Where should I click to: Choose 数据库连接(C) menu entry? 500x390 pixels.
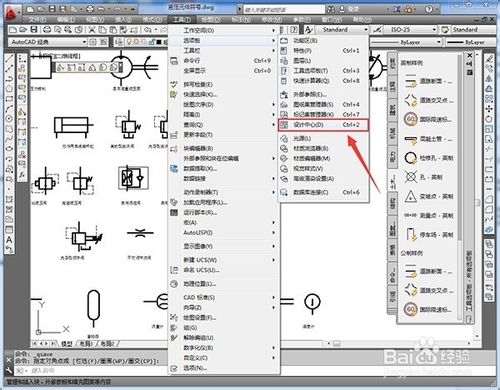[324, 192]
